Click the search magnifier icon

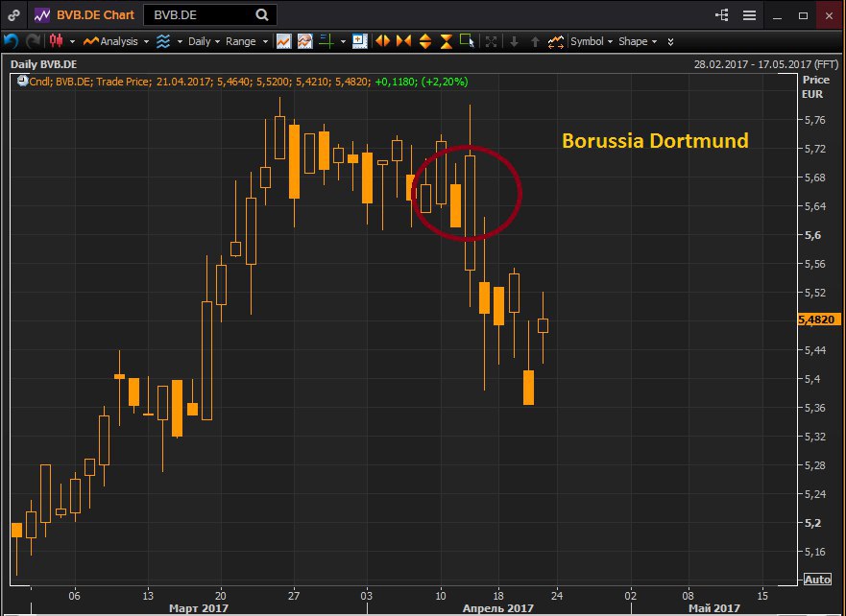click(x=262, y=15)
